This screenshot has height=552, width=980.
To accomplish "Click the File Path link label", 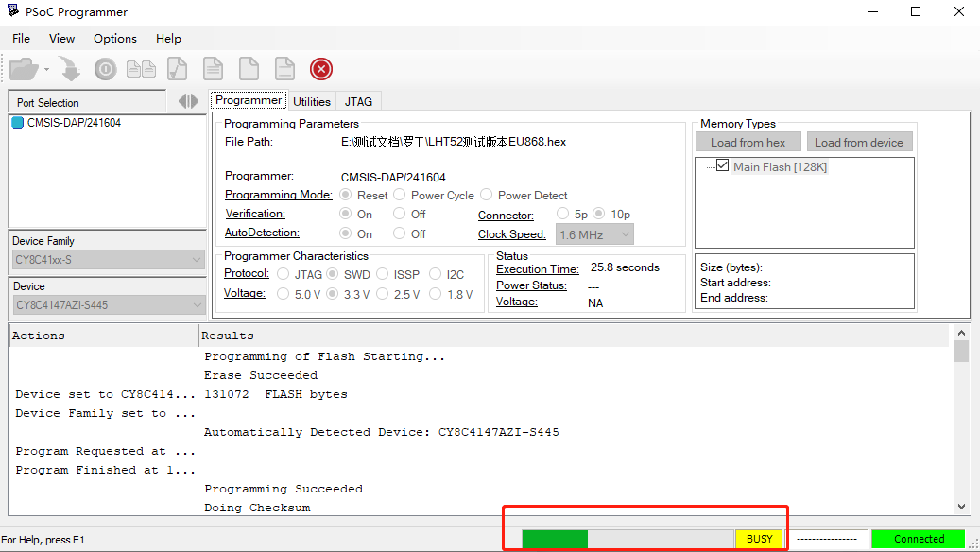I will (249, 142).
